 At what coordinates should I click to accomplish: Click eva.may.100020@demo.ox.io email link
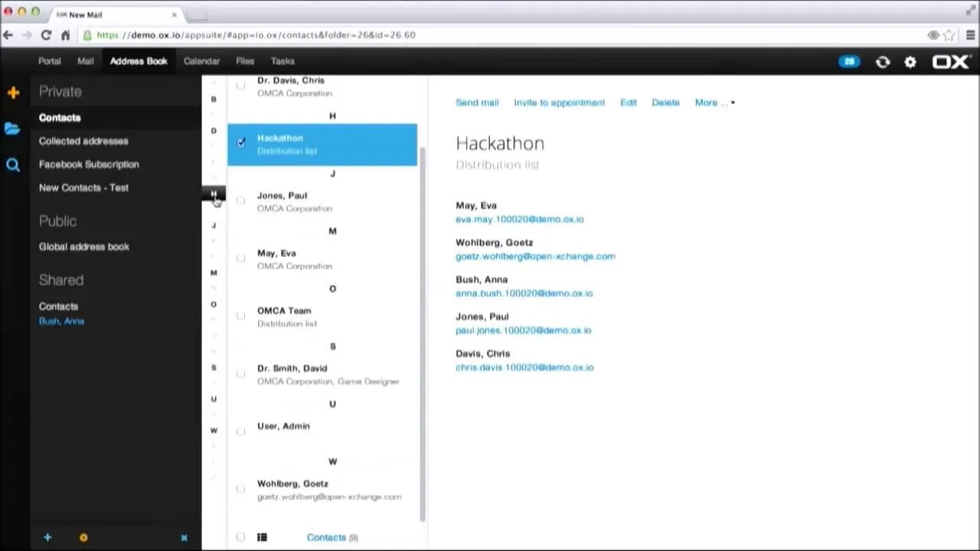pyautogui.click(x=520, y=220)
